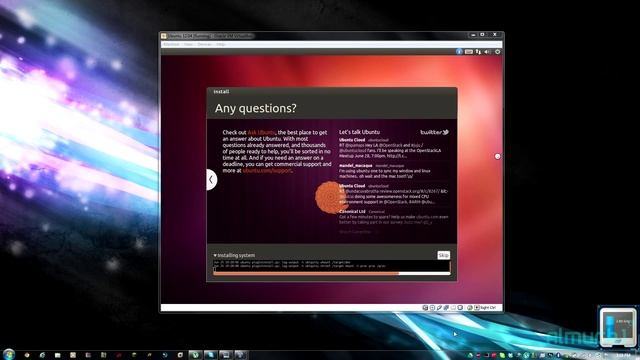
Task: Click the Windows taskbar clock
Action: tap(622, 356)
